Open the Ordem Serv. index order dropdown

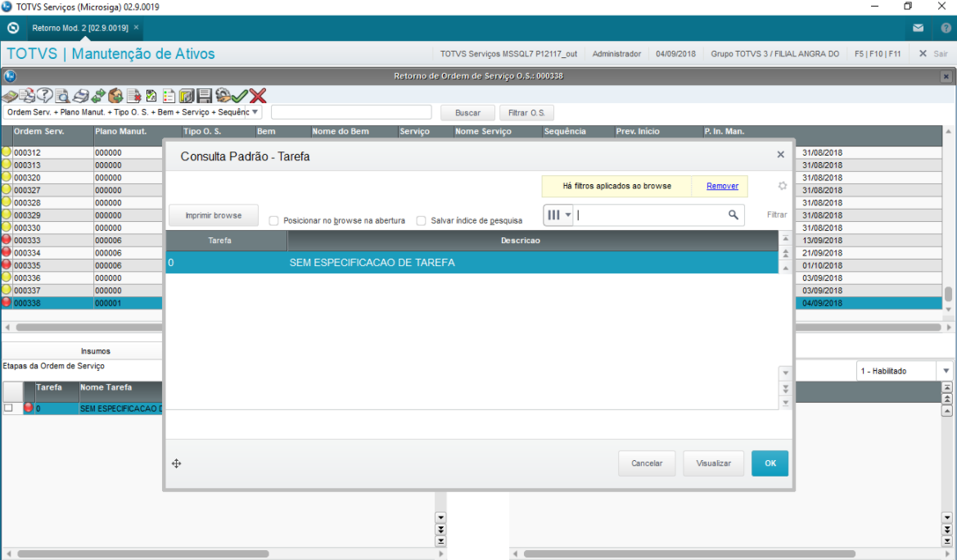point(255,112)
